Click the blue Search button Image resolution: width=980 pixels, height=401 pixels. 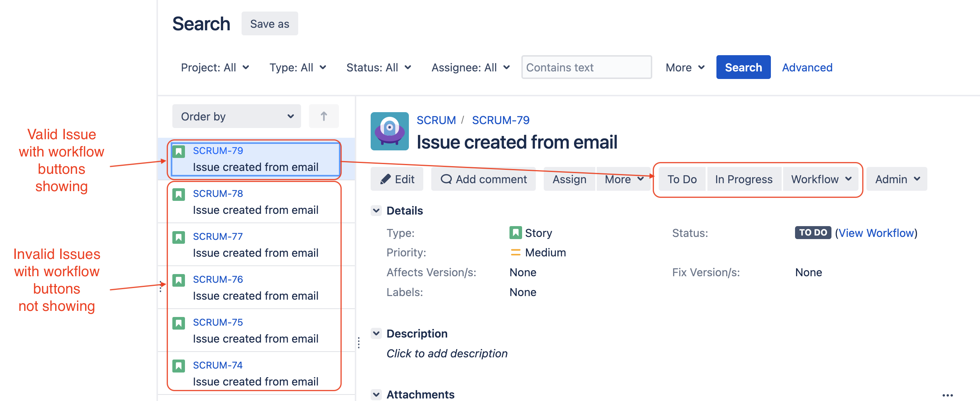743,67
